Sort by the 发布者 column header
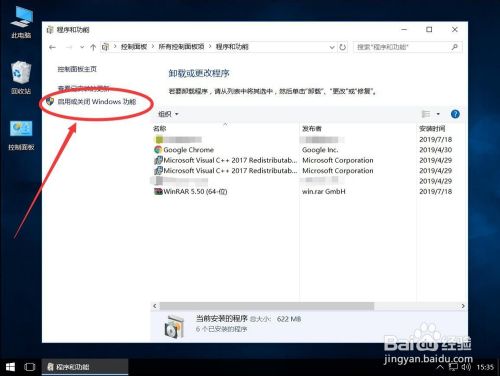500x376 pixels. coord(312,129)
